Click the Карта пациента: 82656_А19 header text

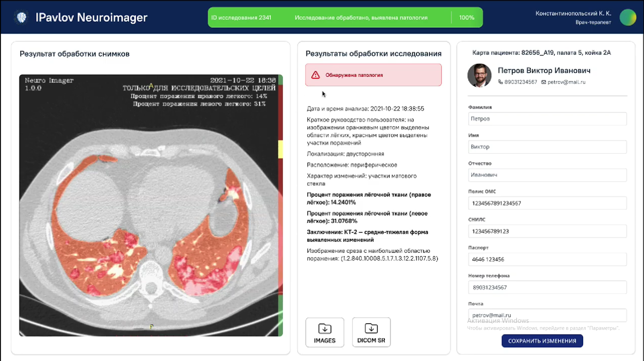coord(541,53)
